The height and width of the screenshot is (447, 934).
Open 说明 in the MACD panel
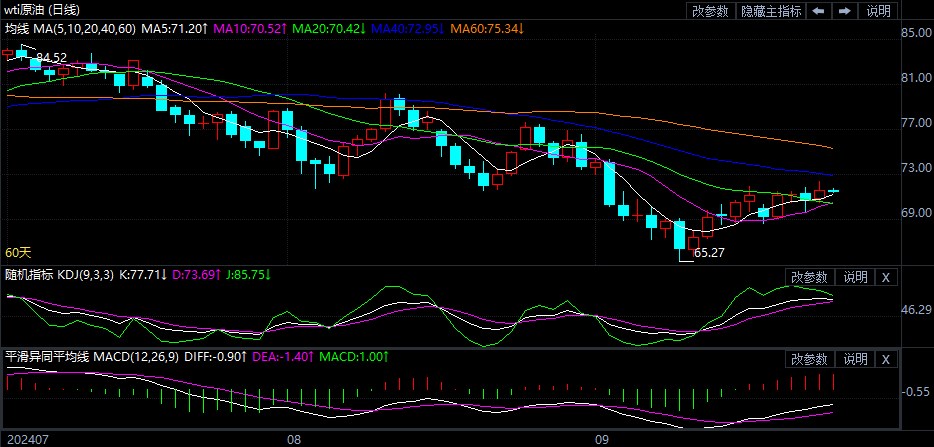(855, 359)
